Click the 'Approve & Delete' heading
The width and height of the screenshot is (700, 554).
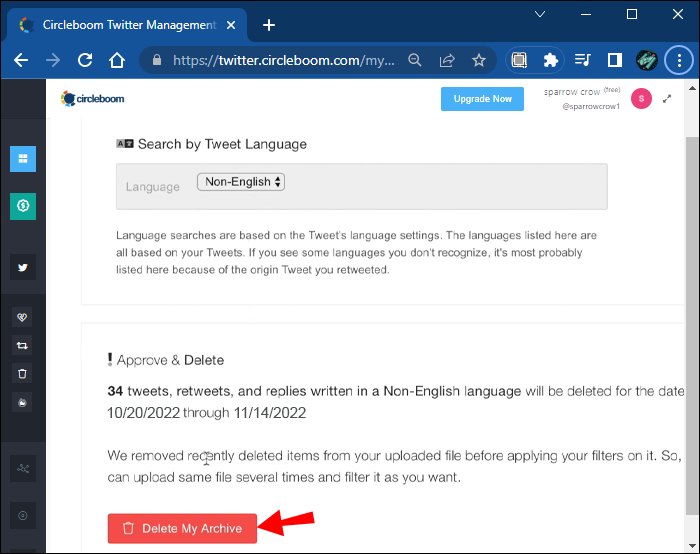170,360
